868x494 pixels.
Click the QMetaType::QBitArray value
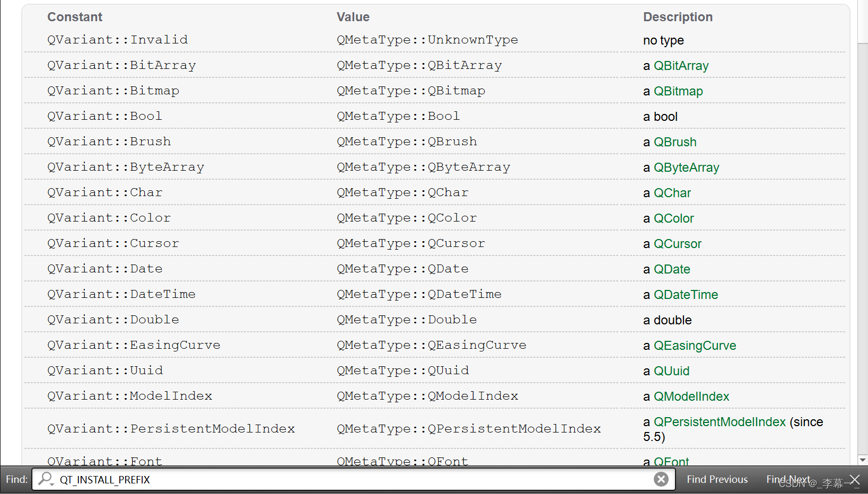(x=419, y=65)
